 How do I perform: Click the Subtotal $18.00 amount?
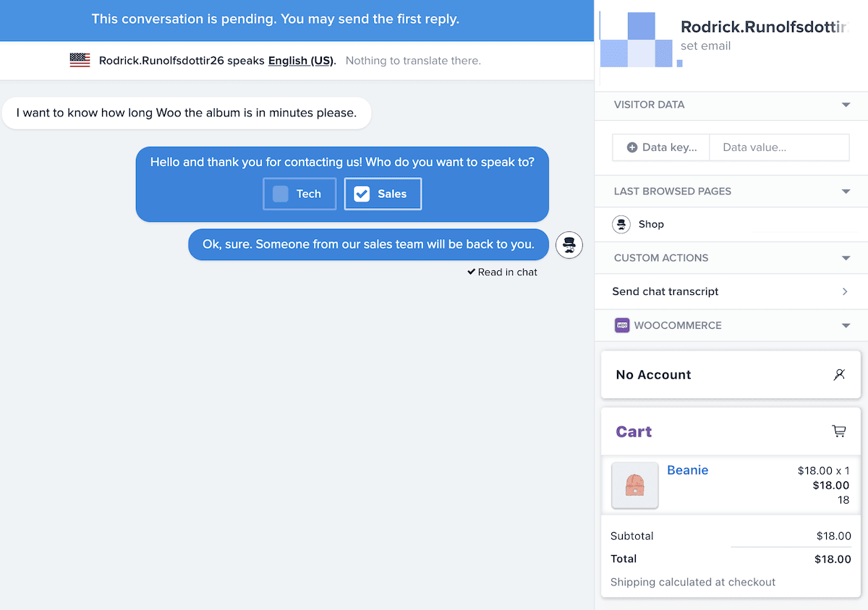pos(834,536)
